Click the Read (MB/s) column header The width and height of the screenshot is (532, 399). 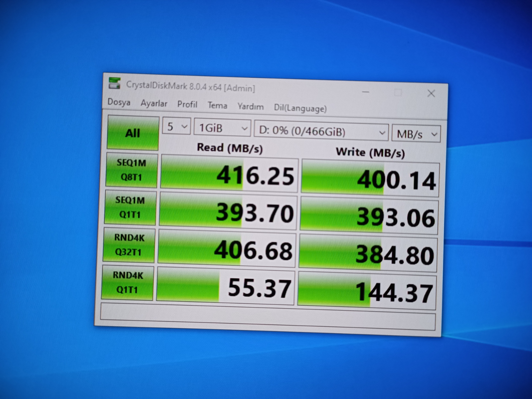pyautogui.click(x=230, y=148)
